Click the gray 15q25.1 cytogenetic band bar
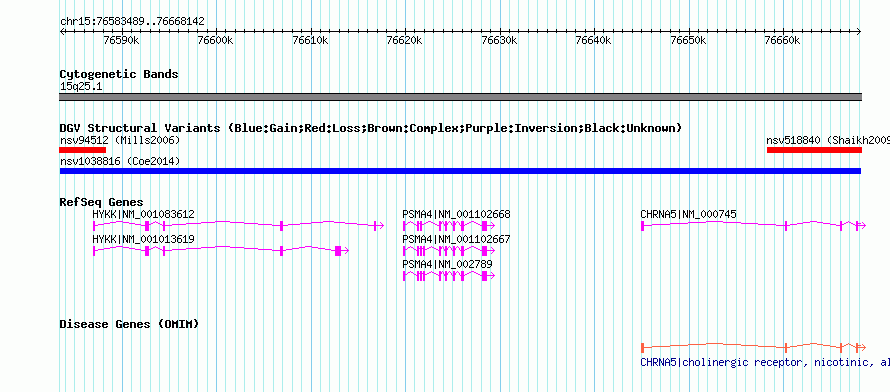 [460, 97]
